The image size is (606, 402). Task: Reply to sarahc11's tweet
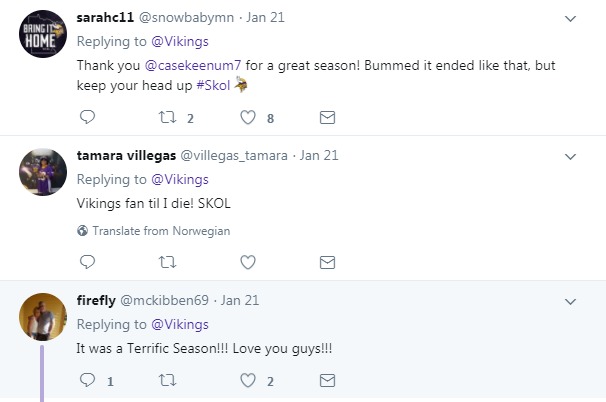pyautogui.click(x=87, y=118)
